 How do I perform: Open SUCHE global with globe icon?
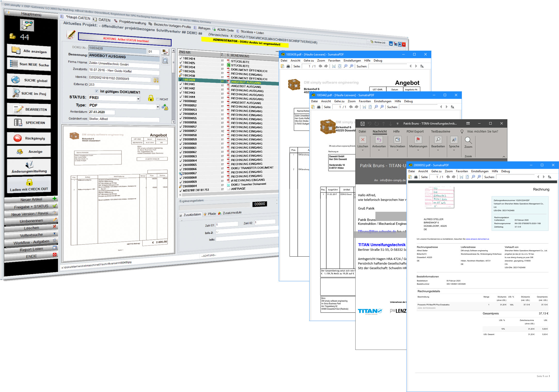[x=29, y=80]
